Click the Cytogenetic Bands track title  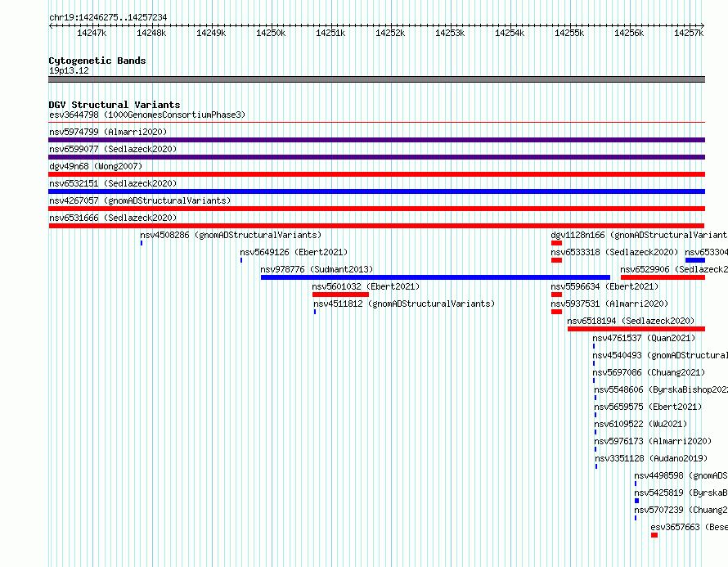click(x=97, y=61)
